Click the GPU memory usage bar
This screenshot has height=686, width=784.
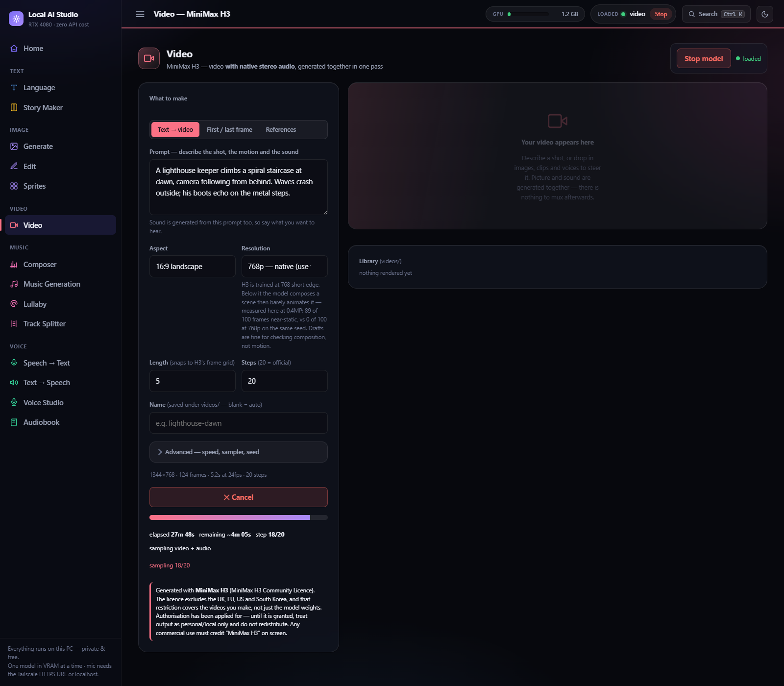528,14
